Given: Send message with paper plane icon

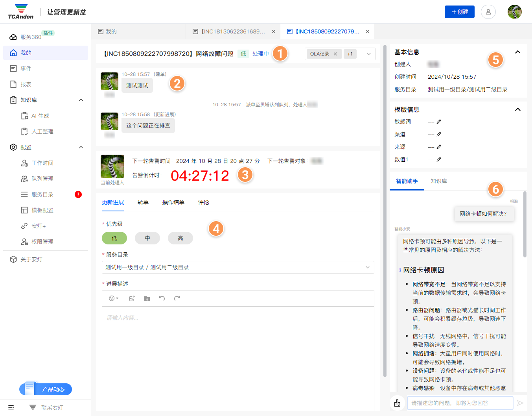Looking at the screenshot, I should point(520,403).
